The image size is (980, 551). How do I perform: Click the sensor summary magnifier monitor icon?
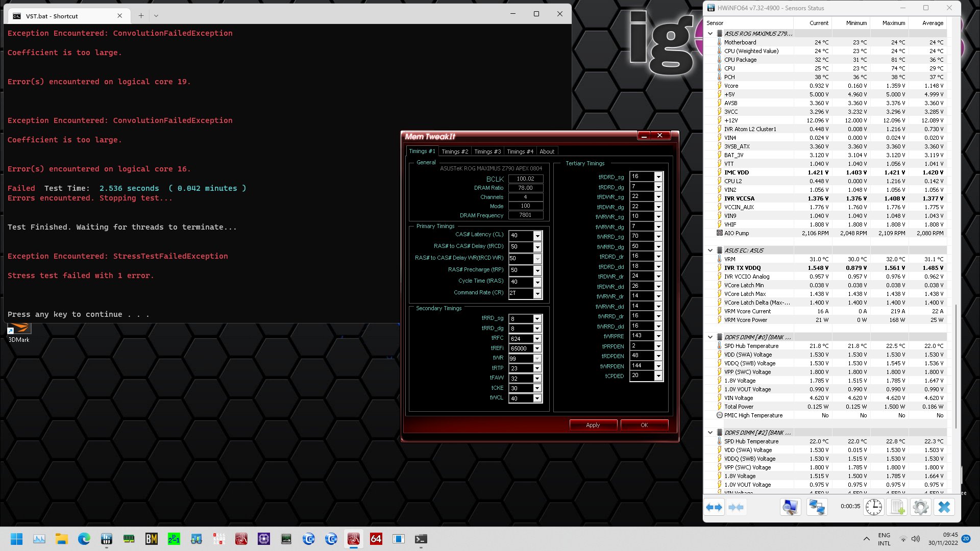(x=790, y=507)
